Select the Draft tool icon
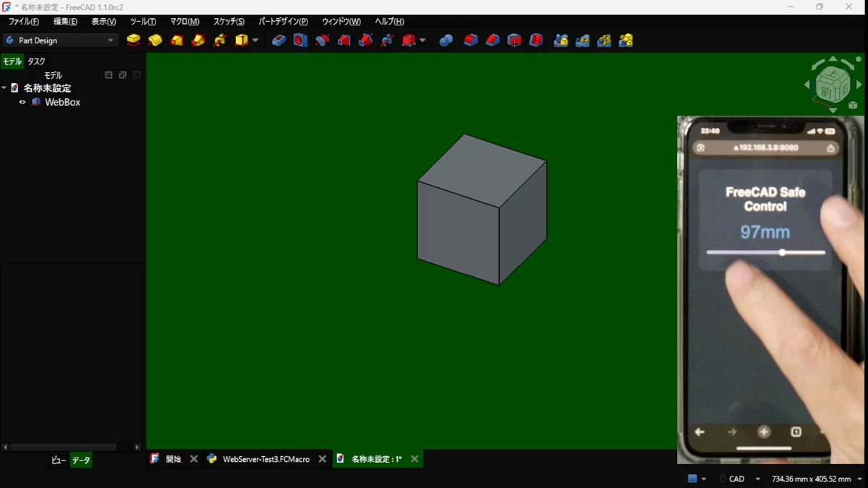 (x=514, y=40)
